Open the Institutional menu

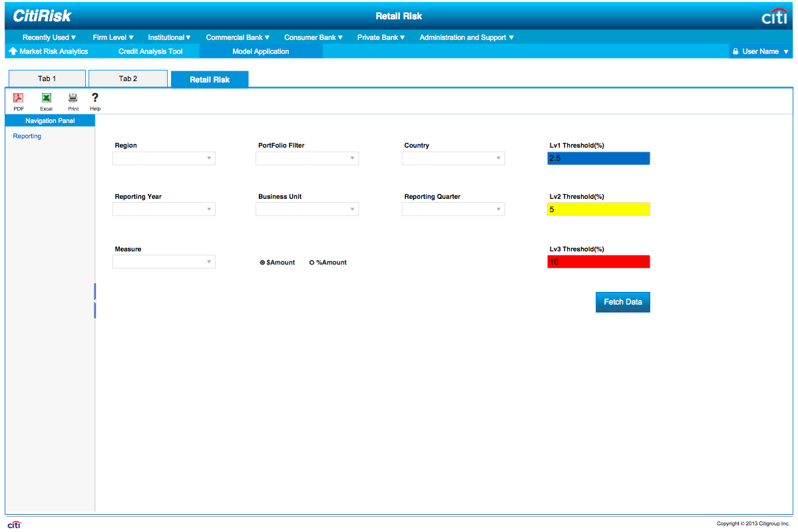coord(169,37)
